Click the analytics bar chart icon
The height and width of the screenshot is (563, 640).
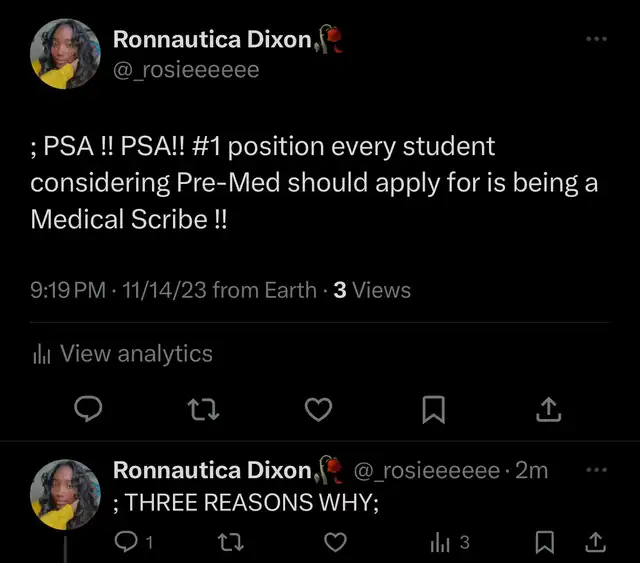click(x=42, y=354)
